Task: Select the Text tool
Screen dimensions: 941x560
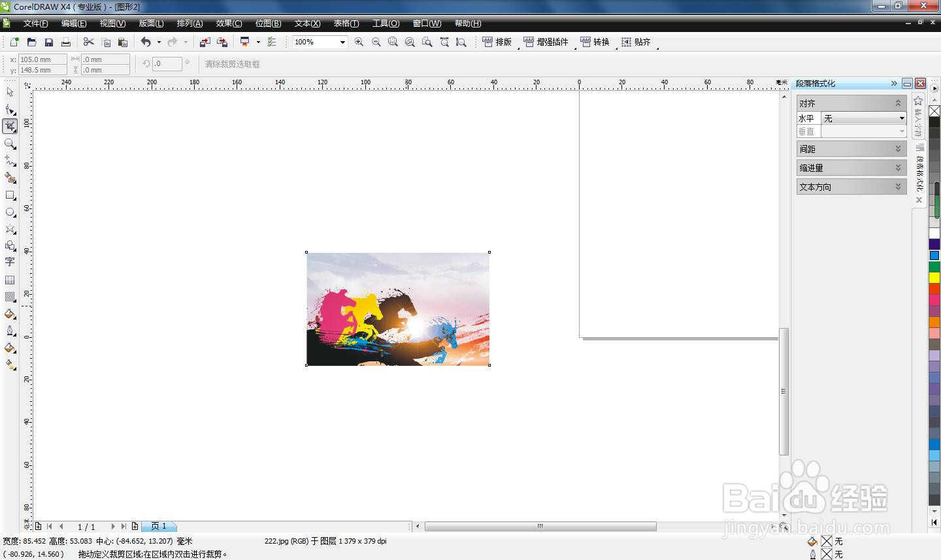Action: (x=10, y=262)
